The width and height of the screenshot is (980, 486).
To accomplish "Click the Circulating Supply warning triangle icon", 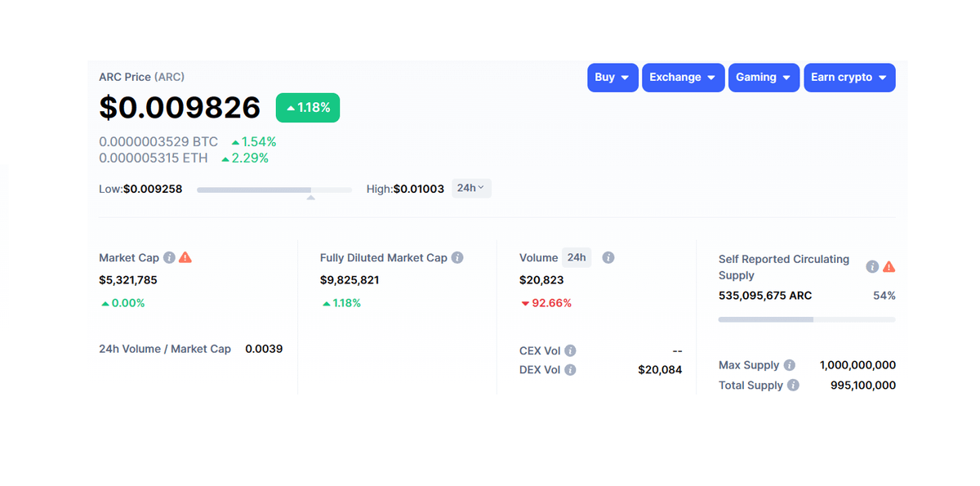I will [x=889, y=267].
